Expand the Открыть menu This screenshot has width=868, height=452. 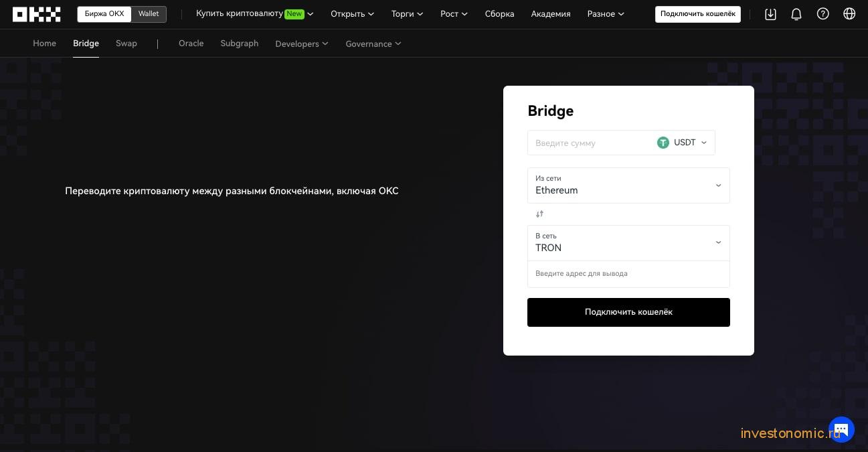(352, 14)
